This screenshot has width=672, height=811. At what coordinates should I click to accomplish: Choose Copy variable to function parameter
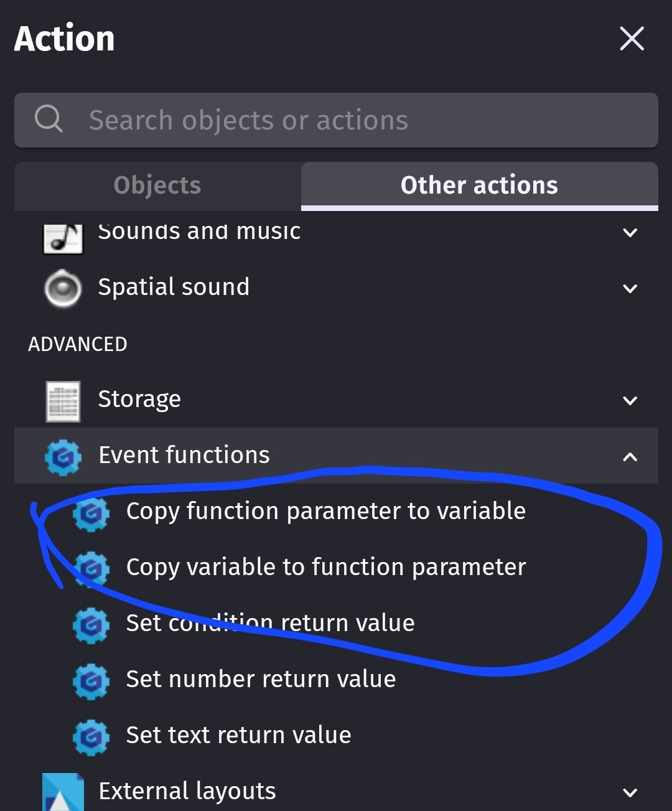coord(326,567)
